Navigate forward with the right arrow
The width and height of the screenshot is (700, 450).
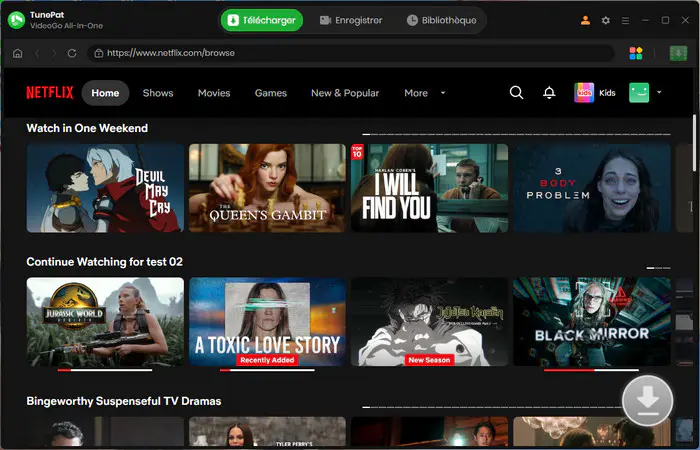tap(54, 53)
